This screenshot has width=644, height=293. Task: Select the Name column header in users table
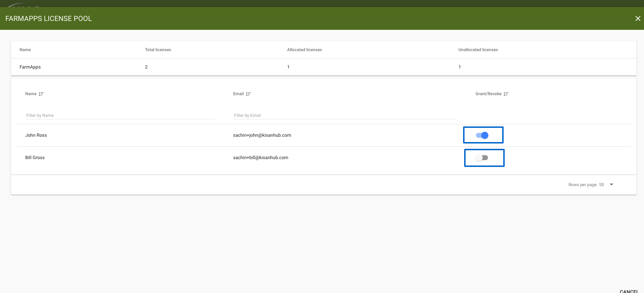pos(31,94)
